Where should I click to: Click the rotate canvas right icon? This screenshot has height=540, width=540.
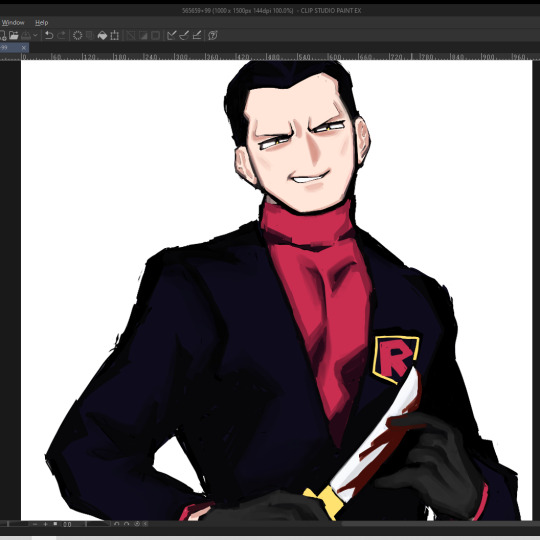[x=126, y=524]
